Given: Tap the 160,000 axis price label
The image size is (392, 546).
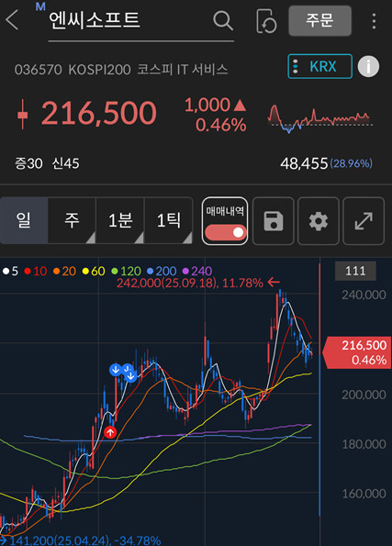Looking at the screenshot, I should (364, 494).
